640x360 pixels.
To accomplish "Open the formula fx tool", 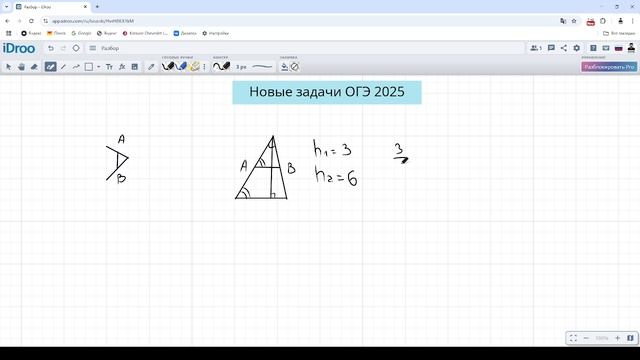I will click(x=122, y=67).
